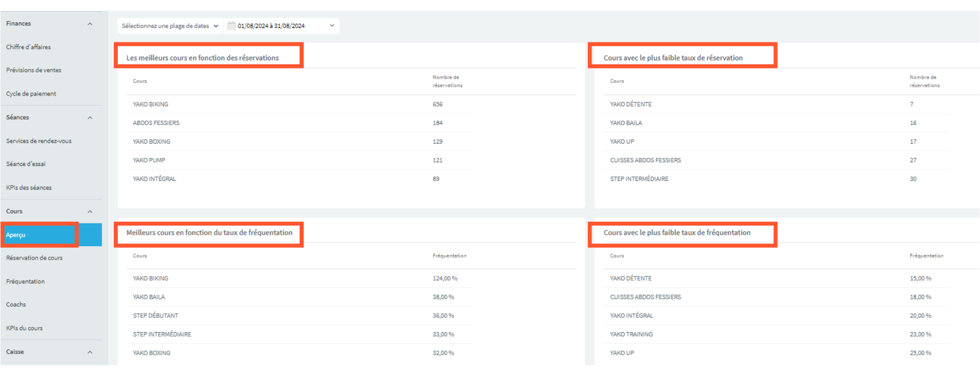Viewport: 980px width, 371px height.
Task: Collapse the Finances sidebar section
Action: click(x=90, y=24)
